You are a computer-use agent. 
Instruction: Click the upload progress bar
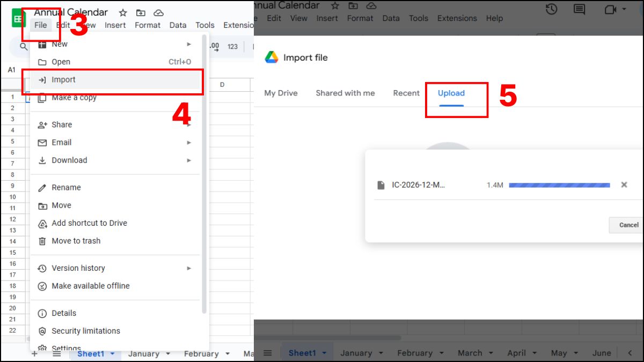(x=559, y=184)
